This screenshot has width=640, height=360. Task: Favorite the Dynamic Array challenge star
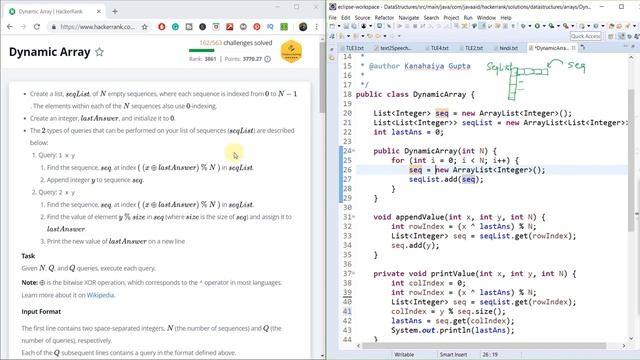point(99,52)
